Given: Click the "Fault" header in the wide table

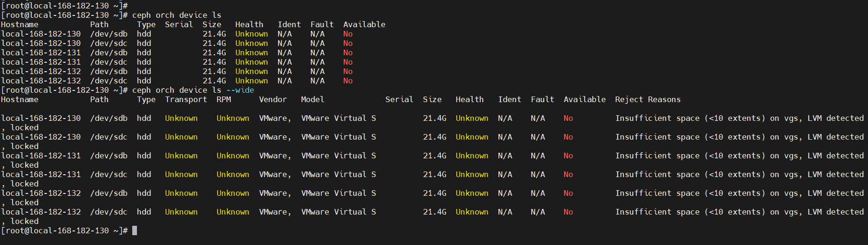Looking at the screenshot, I should 542,99.
